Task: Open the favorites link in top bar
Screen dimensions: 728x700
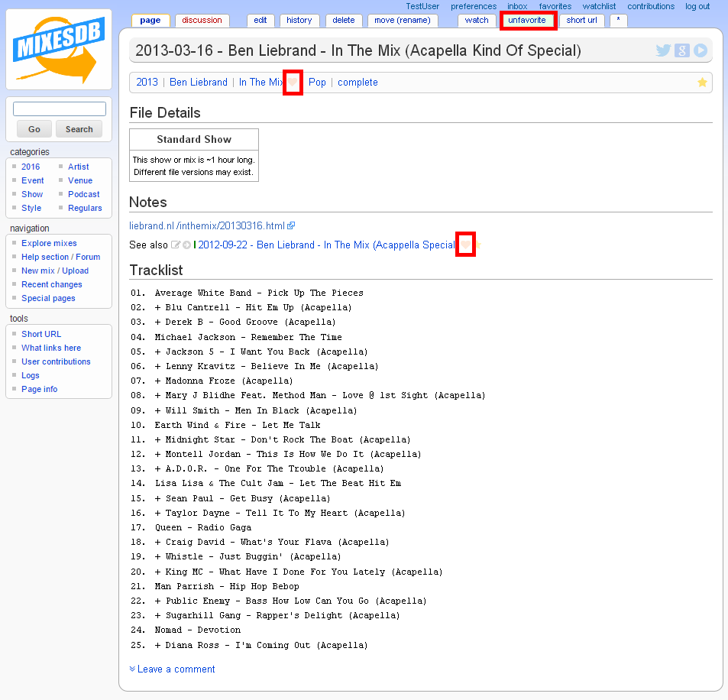Action: tap(555, 7)
